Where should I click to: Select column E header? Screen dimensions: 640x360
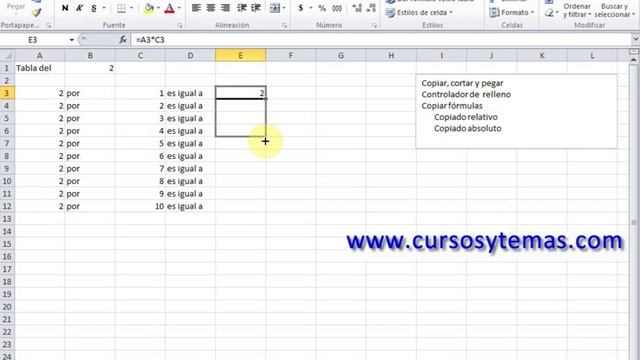(x=240, y=55)
